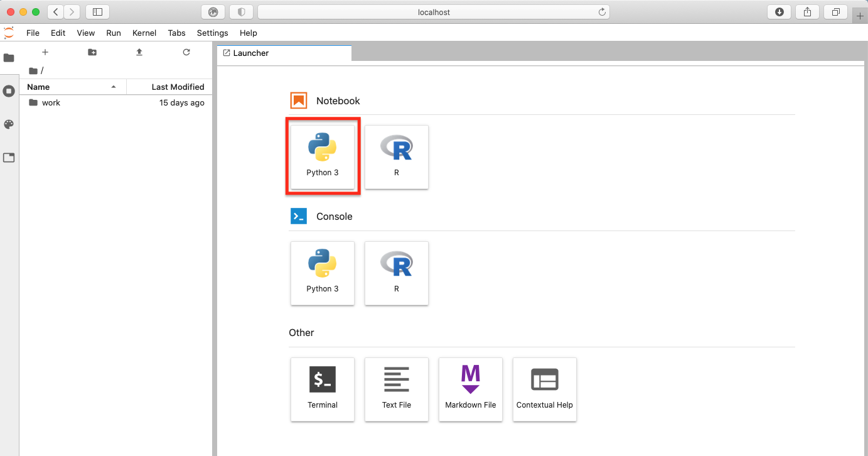The height and width of the screenshot is (456, 868).
Task: Open the commands palette sidebar icon
Action: click(9, 124)
